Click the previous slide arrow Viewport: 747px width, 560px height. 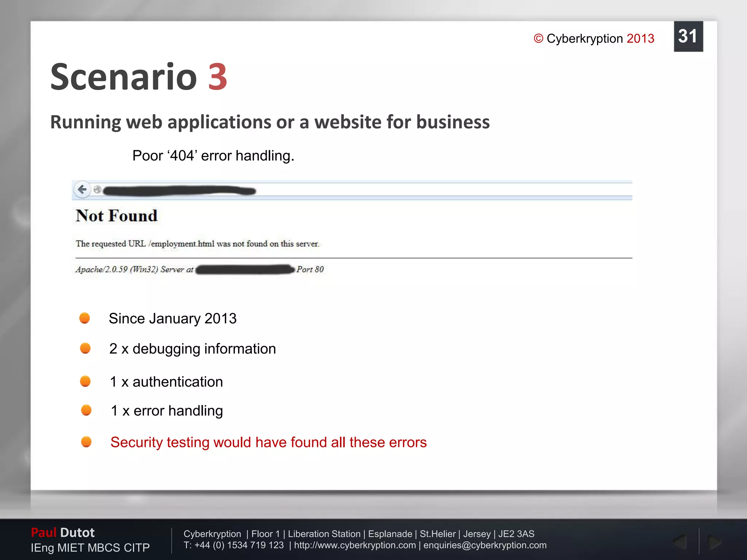pyautogui.click(x=680, y=542)
